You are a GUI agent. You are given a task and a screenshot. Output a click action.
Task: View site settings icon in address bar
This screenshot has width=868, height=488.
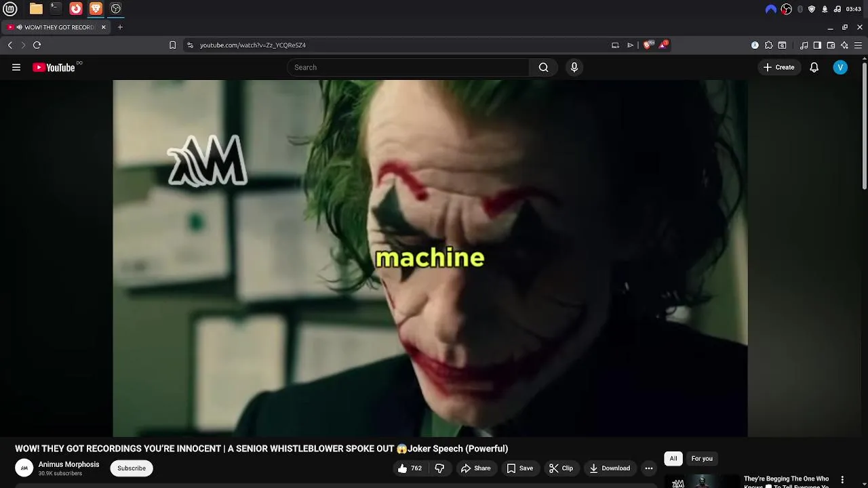190,45
